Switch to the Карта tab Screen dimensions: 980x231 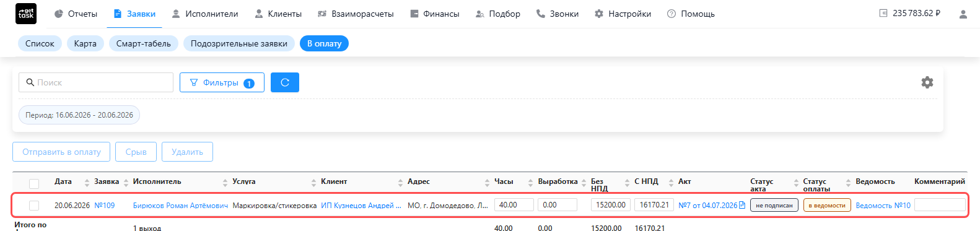coord(85,43)
